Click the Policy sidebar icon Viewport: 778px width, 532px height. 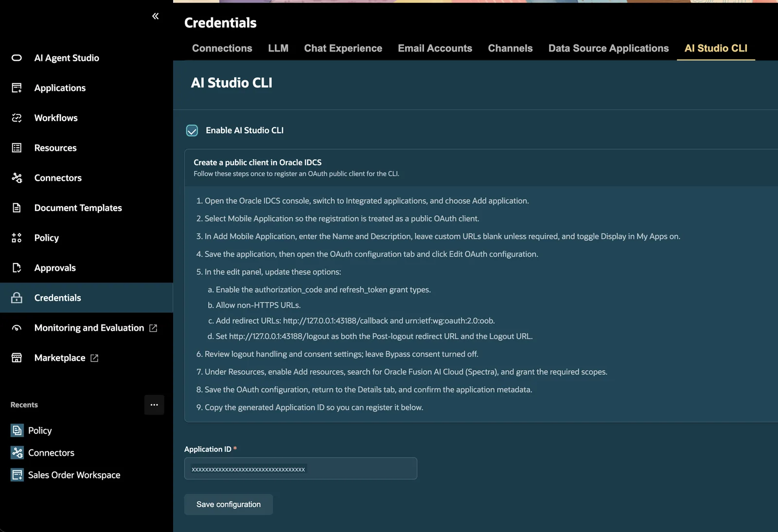(17, 238)
